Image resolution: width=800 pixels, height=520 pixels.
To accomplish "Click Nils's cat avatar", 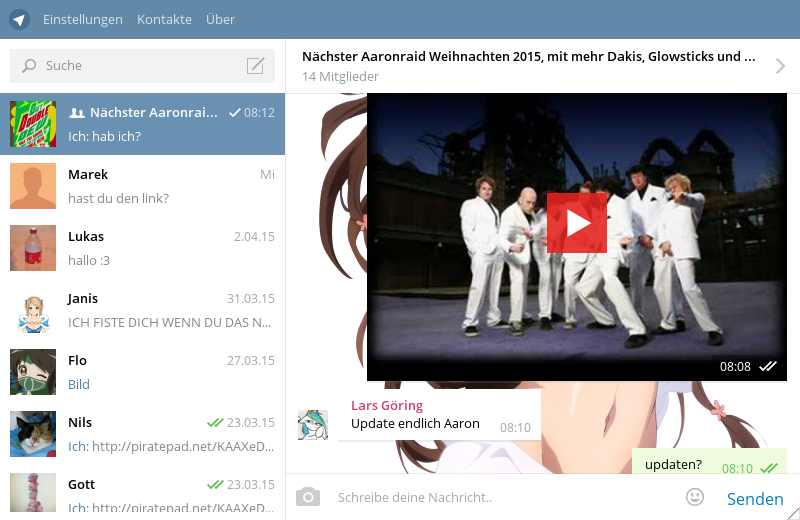I will pos(33,434).
